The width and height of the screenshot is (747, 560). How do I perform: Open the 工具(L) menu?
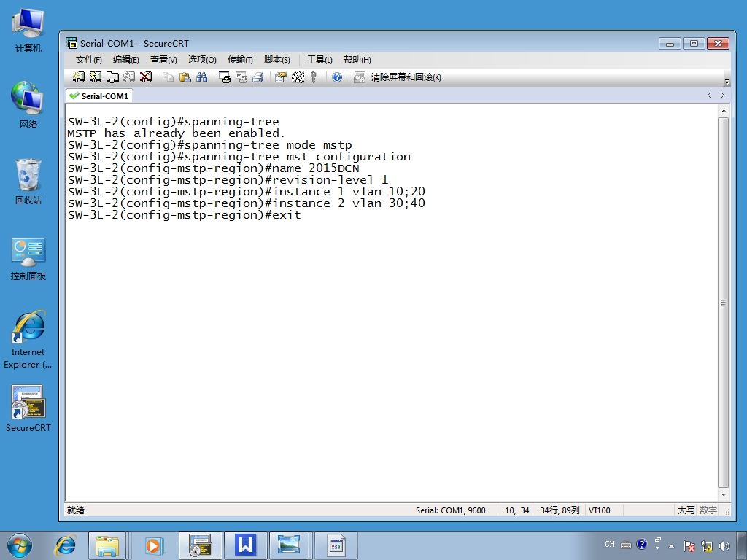tap(320, 60)
